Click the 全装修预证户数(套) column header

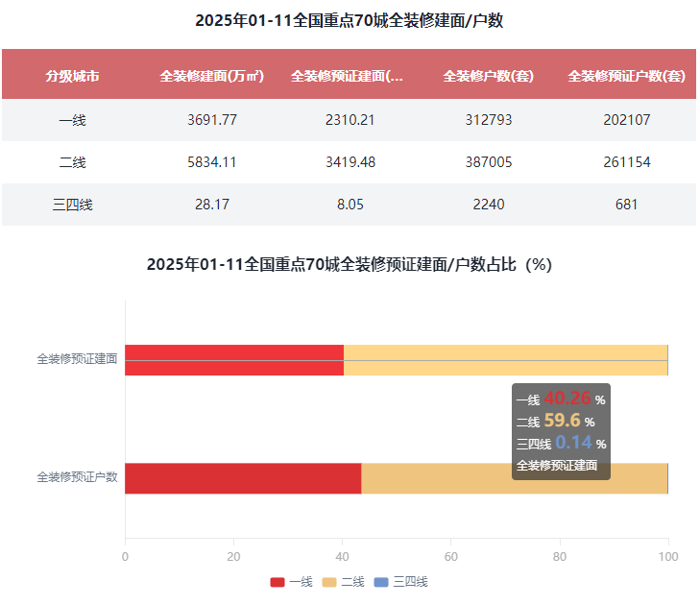tap(626, 76)
